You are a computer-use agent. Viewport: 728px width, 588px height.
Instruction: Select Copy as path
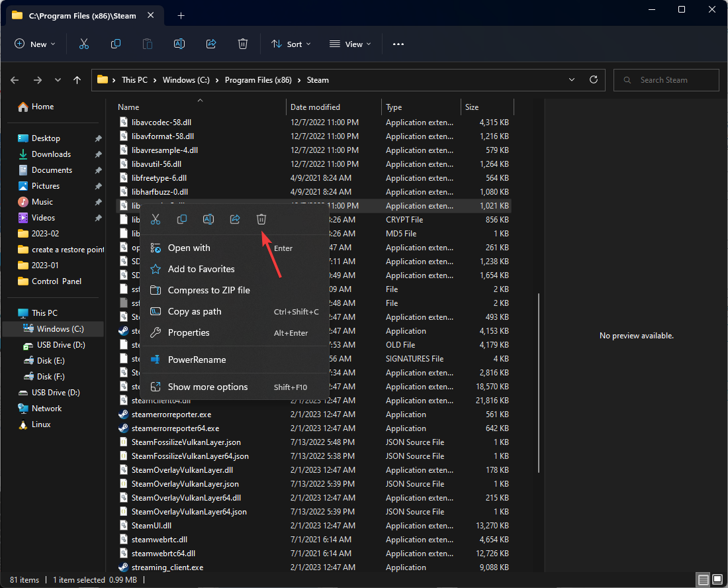[x=234, y=312]
